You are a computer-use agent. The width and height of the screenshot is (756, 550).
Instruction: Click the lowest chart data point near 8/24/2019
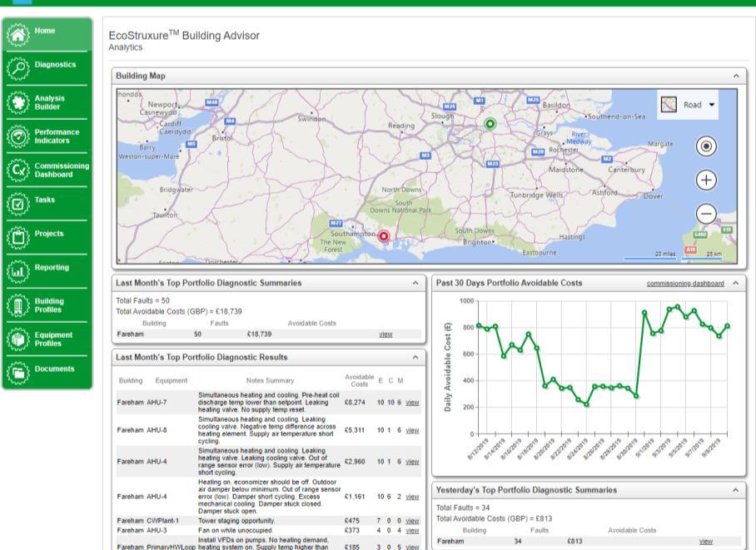point(587,404)
